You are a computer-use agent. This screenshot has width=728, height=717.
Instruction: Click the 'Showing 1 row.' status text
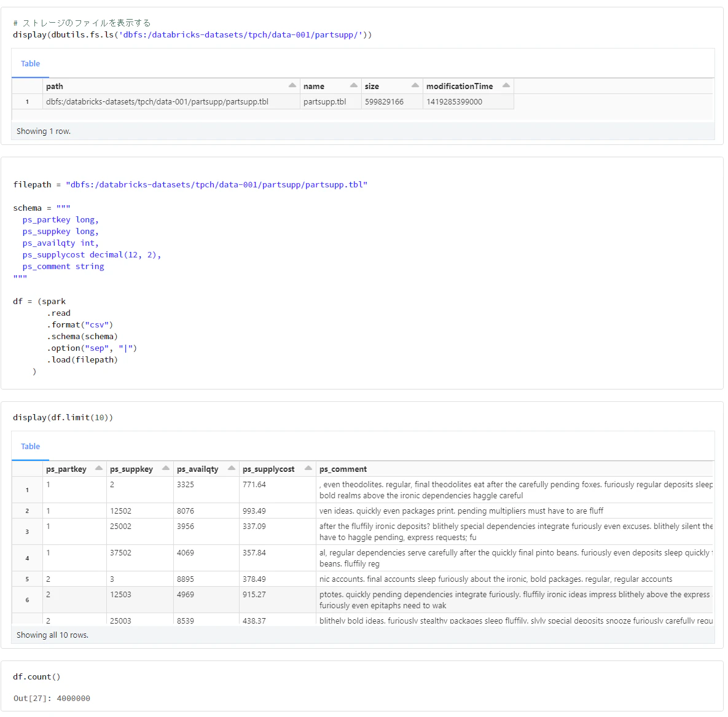(44, 131)
